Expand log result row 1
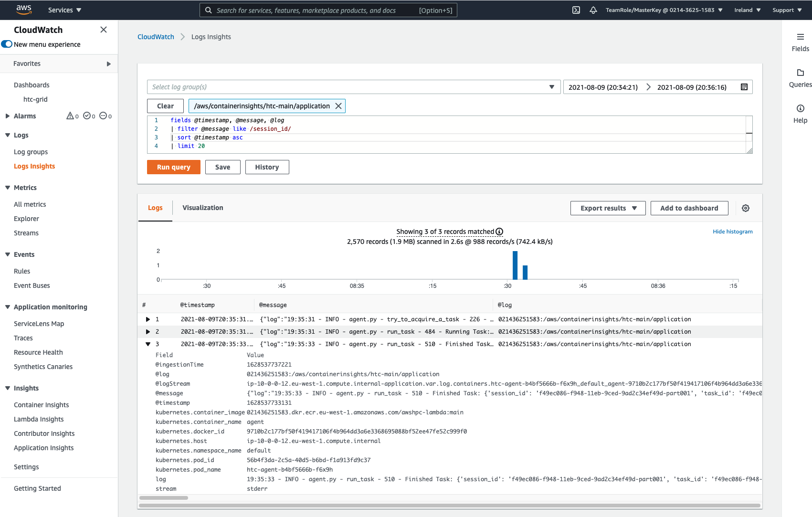This screenshot has width=812, height=517. (x=148, y=319)
